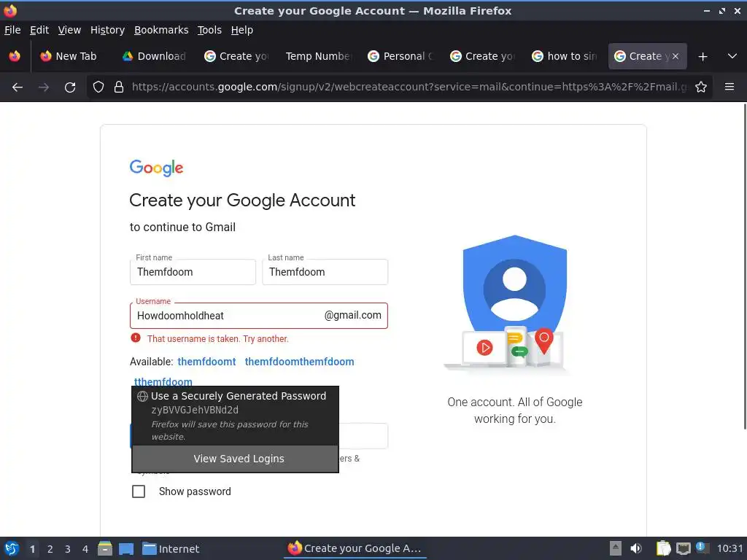Use the securely generated password suggestion
The height and width of the screenshot is (560, 747).
236,416
